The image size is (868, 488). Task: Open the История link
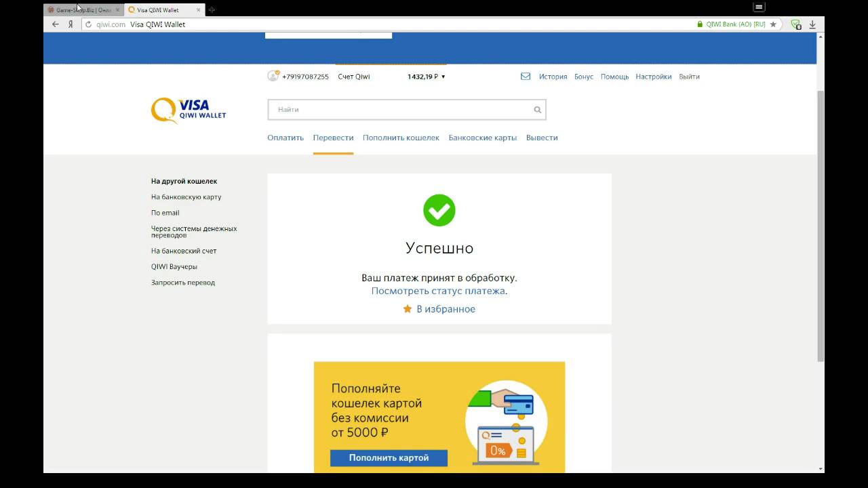[x=553, y=77]
